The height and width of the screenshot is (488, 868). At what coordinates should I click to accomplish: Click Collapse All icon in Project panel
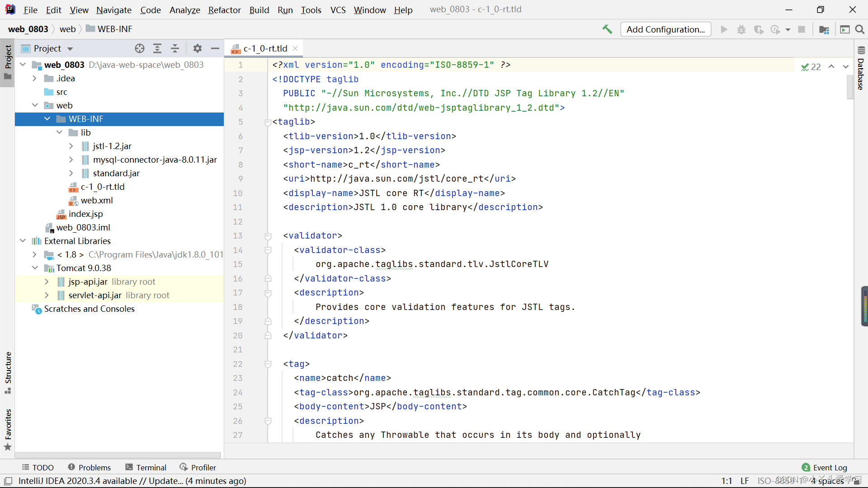click(x=175, y=48)
